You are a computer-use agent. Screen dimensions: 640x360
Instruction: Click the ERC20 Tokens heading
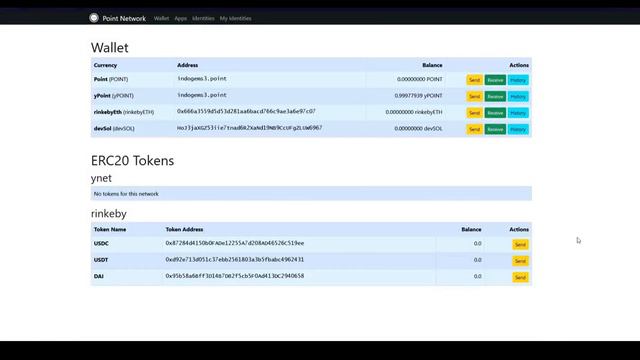pos(132,160)
